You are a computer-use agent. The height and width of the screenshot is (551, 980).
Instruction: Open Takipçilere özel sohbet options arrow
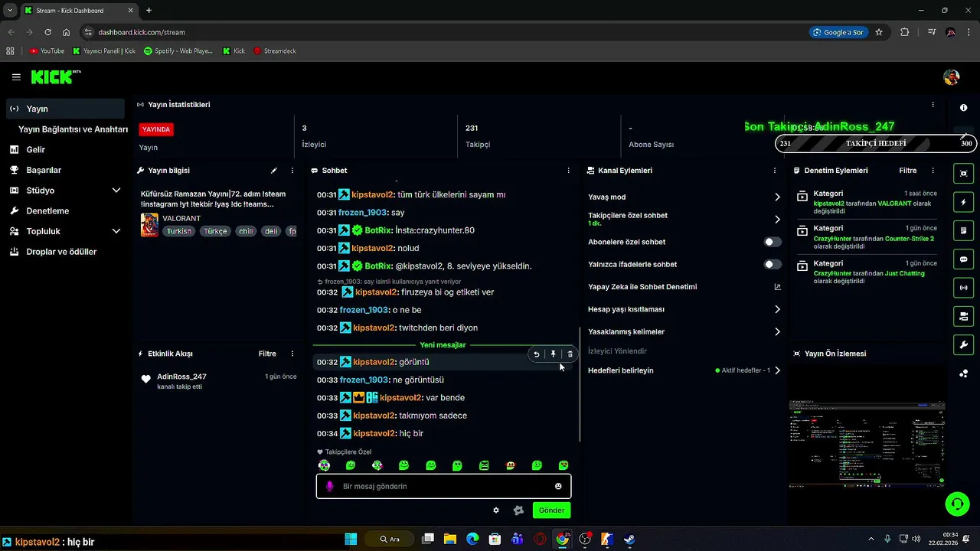point(777,220)
